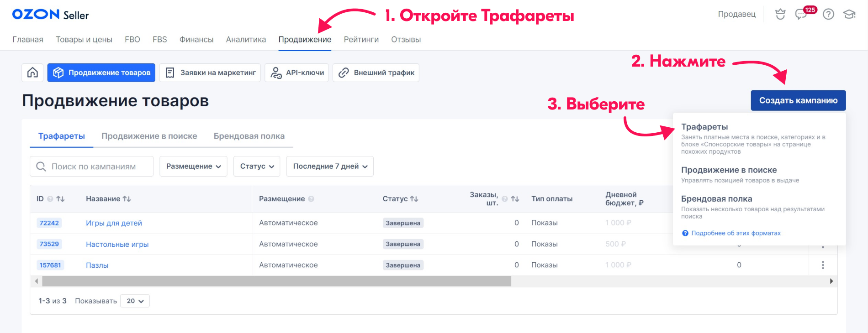This screenshot has width=868, height=333.
Task: Click 1 000 ₽ budget in Пазлы row
Action: tap(618, 265)
